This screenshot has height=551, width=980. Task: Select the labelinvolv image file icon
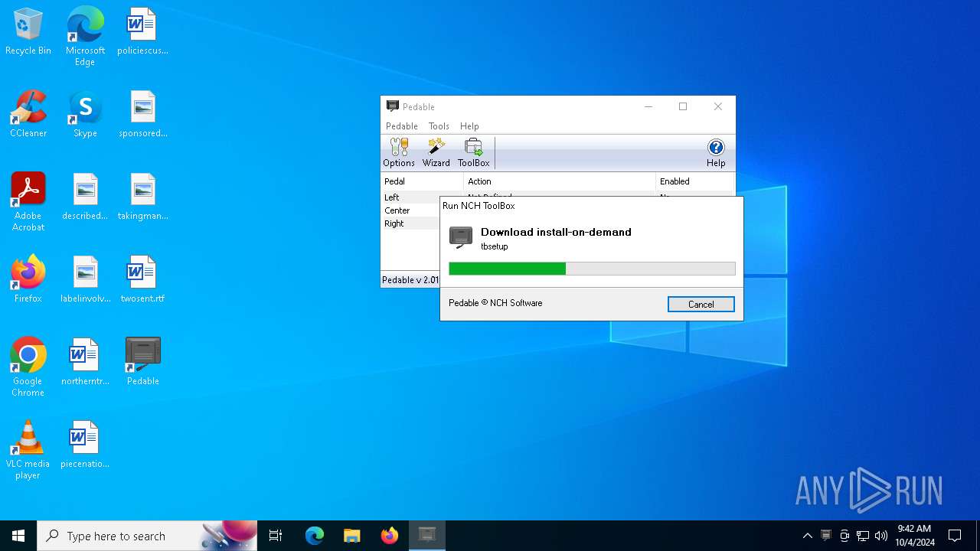(85, 280)
